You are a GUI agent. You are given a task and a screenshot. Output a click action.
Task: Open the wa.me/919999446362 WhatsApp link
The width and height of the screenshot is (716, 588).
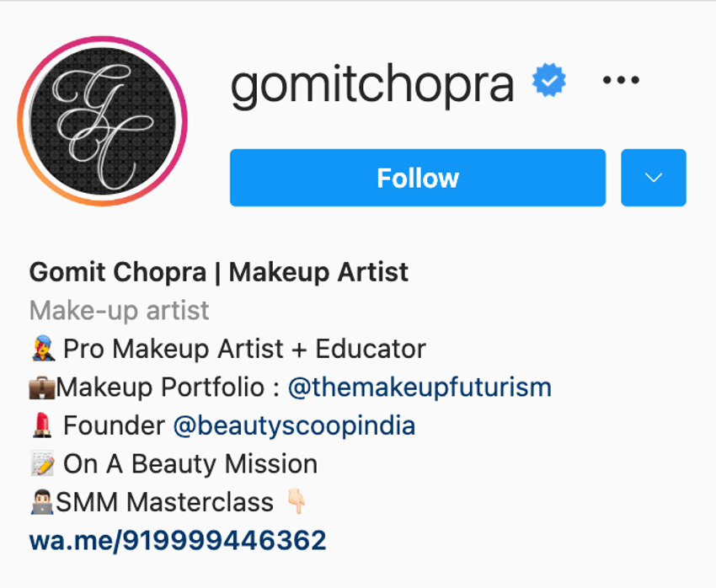[178, 541]
